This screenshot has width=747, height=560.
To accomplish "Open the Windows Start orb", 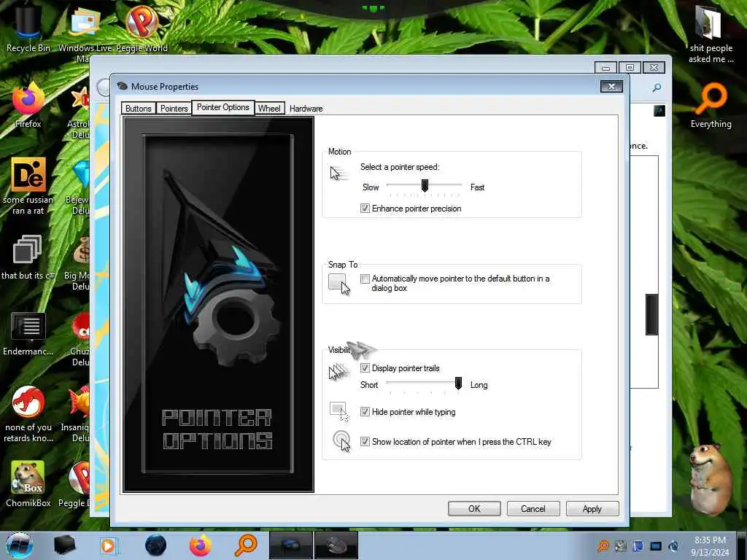I will pos(20,545).
